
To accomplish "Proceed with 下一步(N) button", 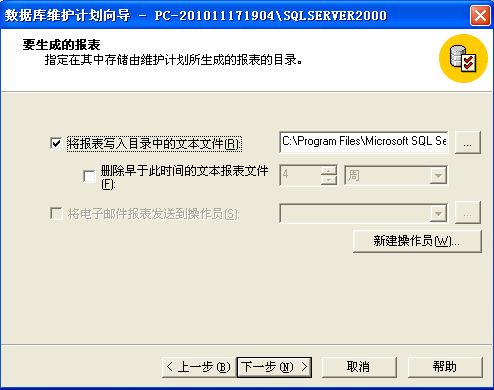I will click(x=274, y=367).
